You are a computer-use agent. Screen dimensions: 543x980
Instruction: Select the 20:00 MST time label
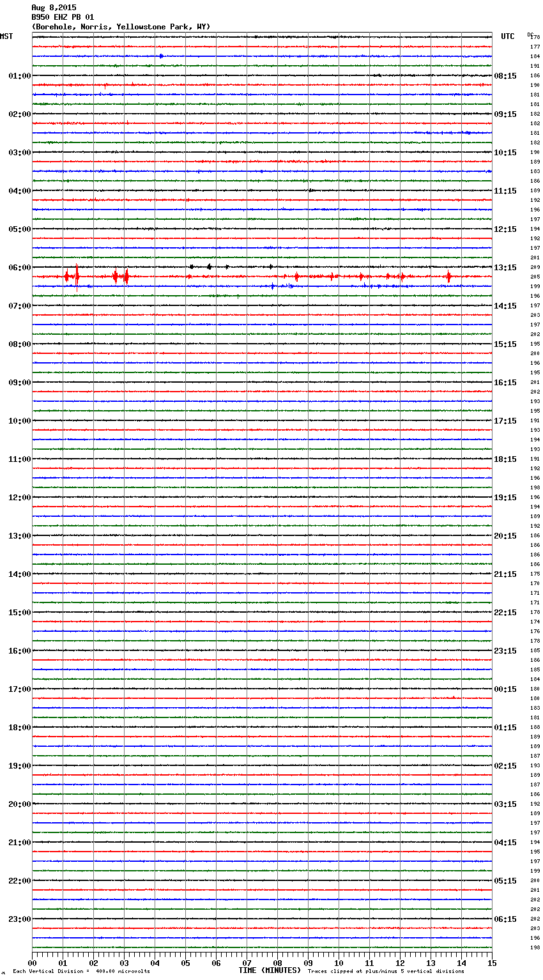tap(20, 804)
